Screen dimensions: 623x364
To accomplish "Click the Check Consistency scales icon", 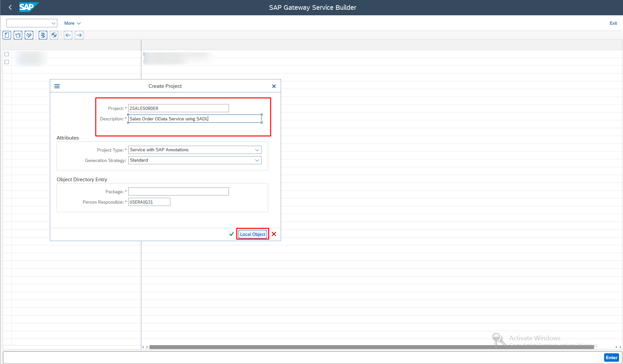I will (x=43, y=35).
